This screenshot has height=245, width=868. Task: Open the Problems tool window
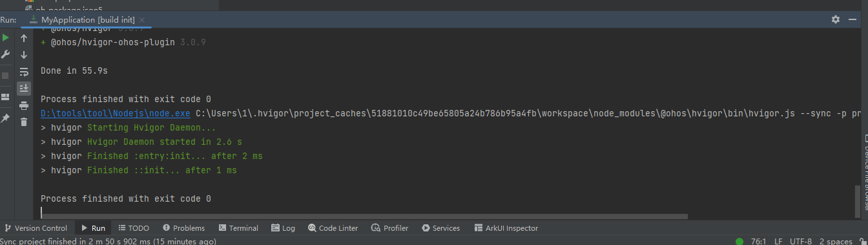(183, 228)
